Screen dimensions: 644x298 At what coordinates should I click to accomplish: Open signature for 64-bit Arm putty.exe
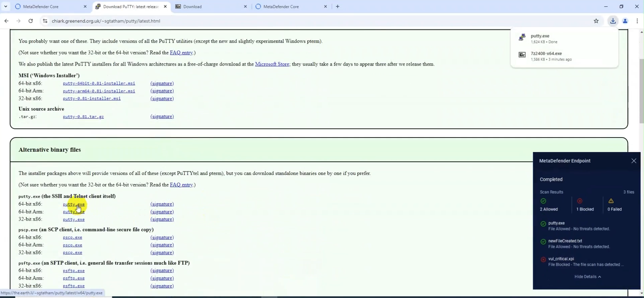coord(162,212)
